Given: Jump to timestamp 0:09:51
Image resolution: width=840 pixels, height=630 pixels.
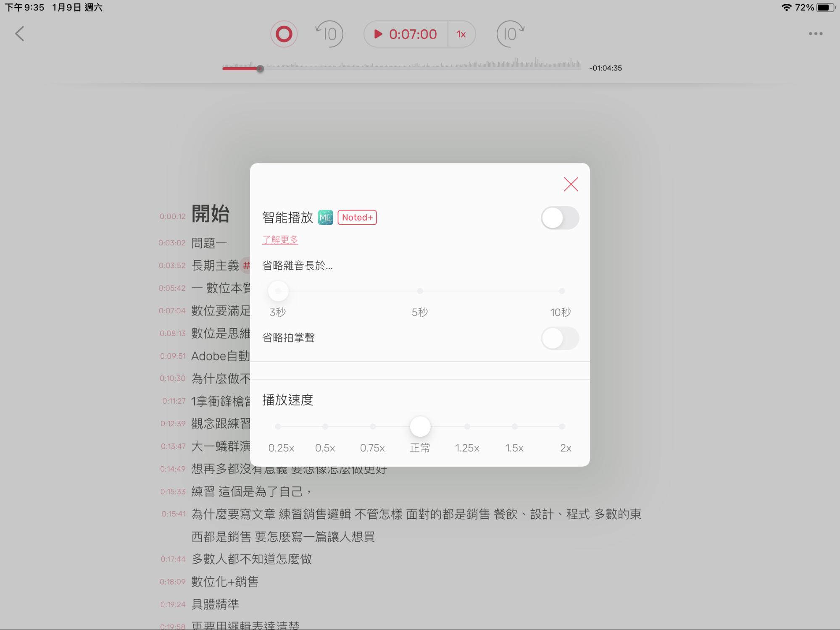Looking at the screenshot, I should [173, 356].
